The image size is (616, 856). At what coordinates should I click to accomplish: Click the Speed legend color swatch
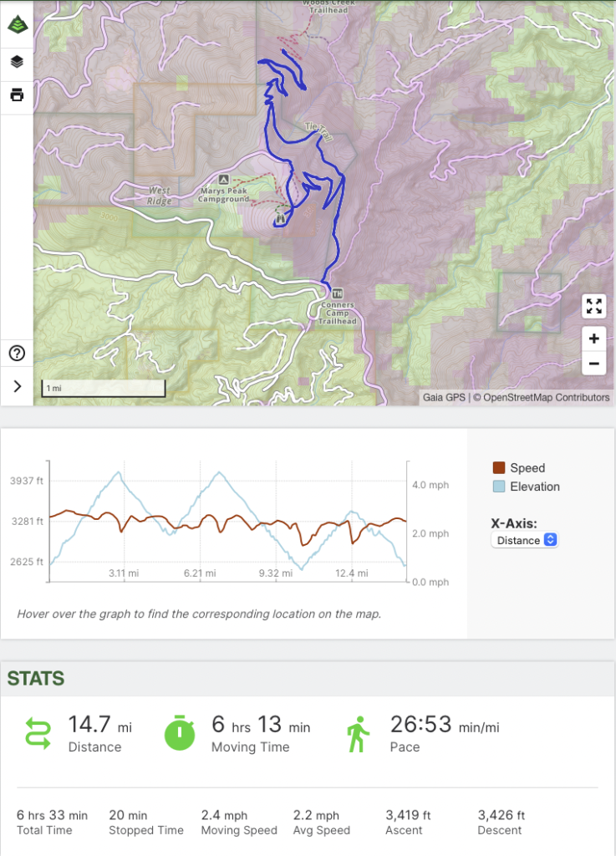point(499,468)
